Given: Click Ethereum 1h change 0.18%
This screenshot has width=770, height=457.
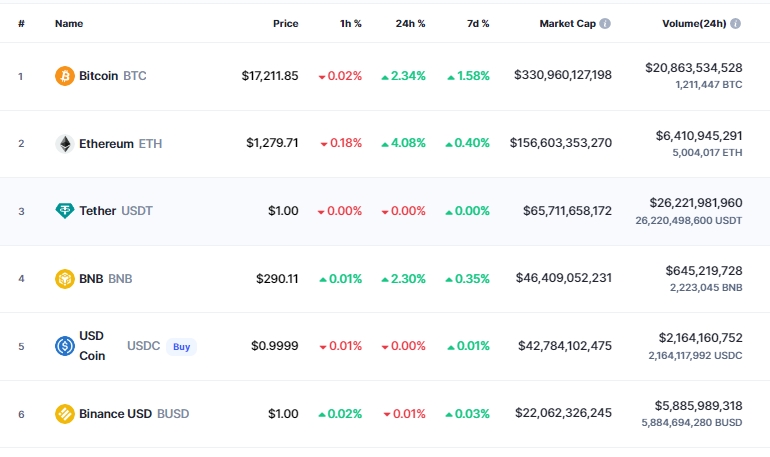Looking at the screenshot, I should (341, 143).
